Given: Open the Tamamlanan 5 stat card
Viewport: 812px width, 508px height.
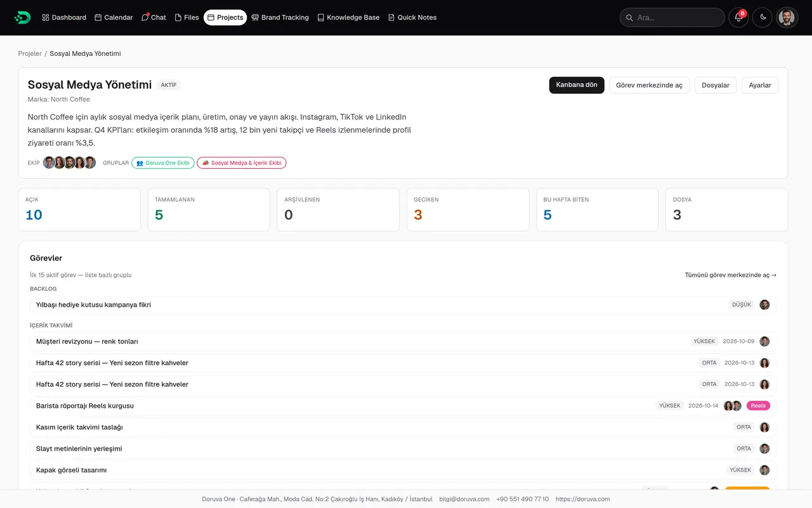Looking at the screenshot, I should click(x=209, y=210).
